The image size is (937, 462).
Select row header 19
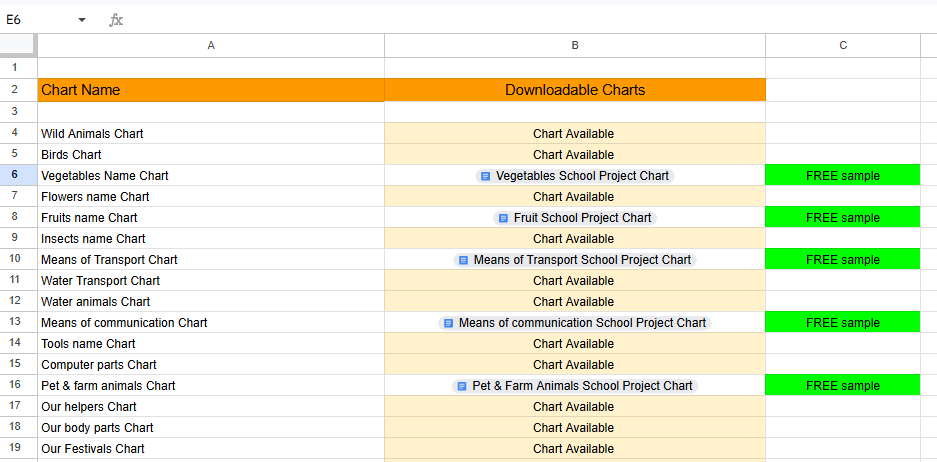point(19,448)
